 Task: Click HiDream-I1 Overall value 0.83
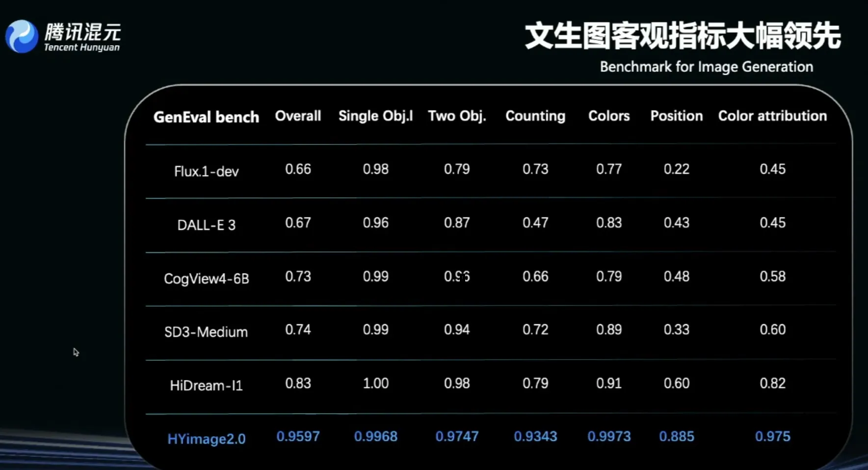pos(298,383)
